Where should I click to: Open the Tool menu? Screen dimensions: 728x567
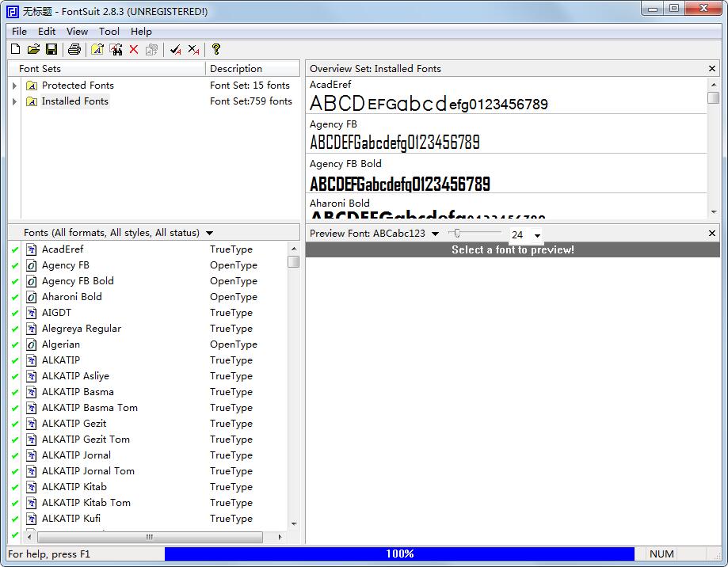tap(109, 32)
